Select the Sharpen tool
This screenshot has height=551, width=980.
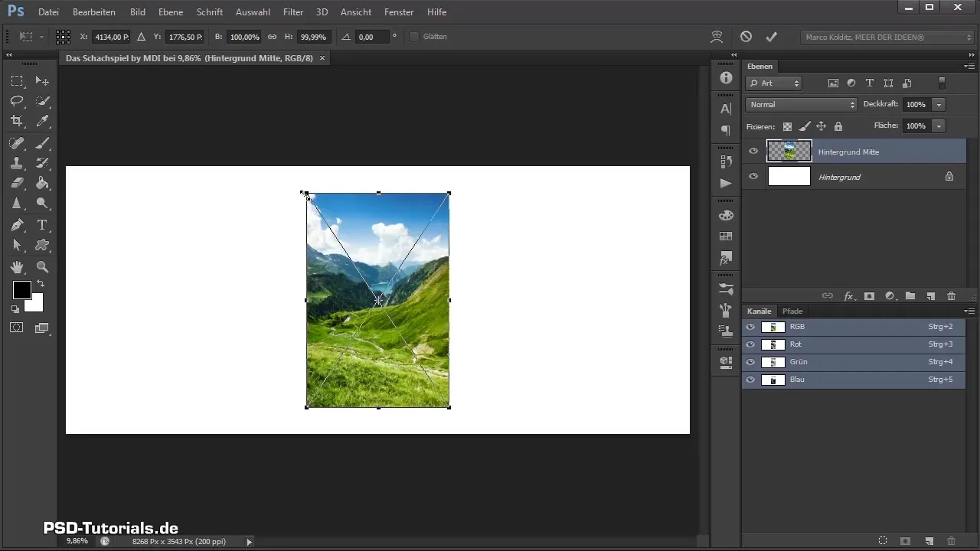17,204
